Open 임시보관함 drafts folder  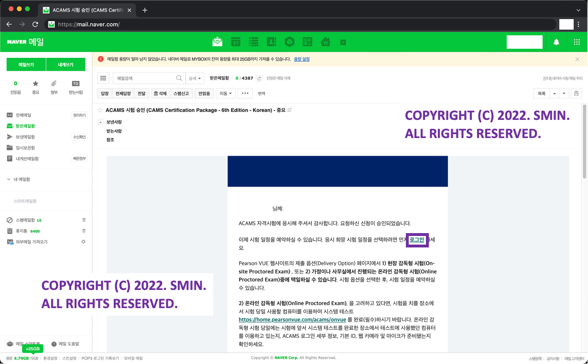point(25,148)
